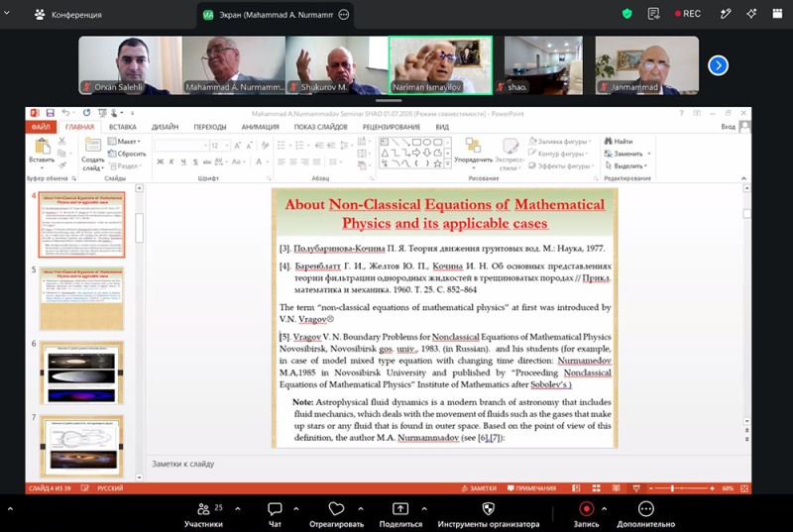
Task: Switch to the ВСТАВКА tab
Action: pos(123,127)
